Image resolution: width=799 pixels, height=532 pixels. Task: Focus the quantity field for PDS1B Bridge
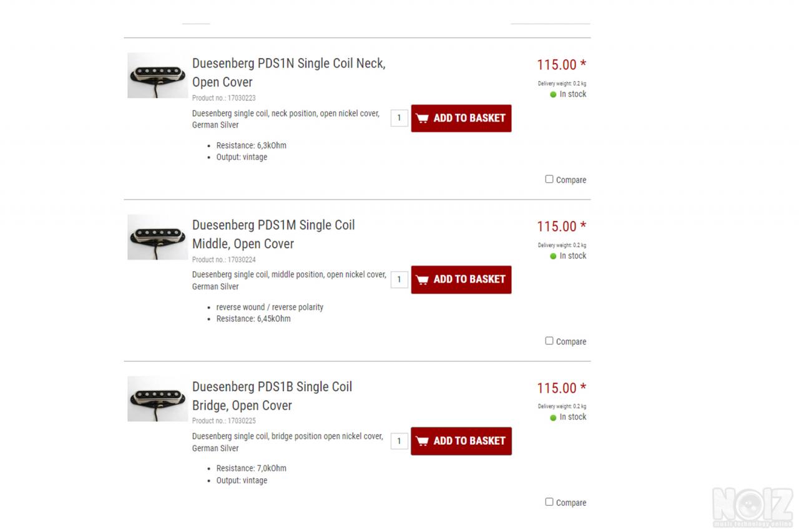coord(399,441)
